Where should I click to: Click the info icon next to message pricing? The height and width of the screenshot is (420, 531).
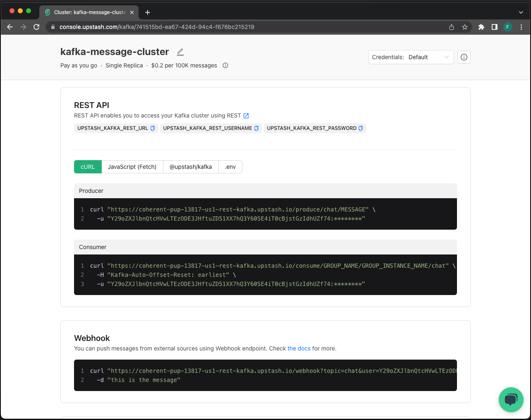coord(225,65)
